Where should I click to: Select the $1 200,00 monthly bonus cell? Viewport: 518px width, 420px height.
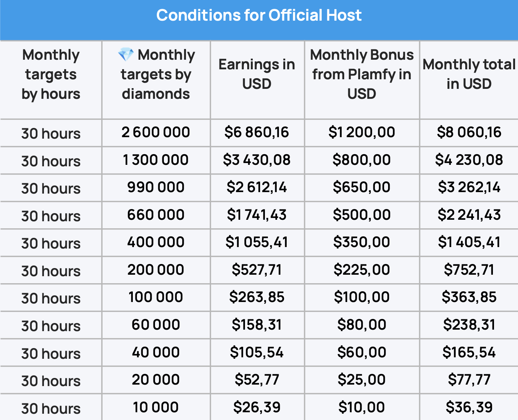362,132
